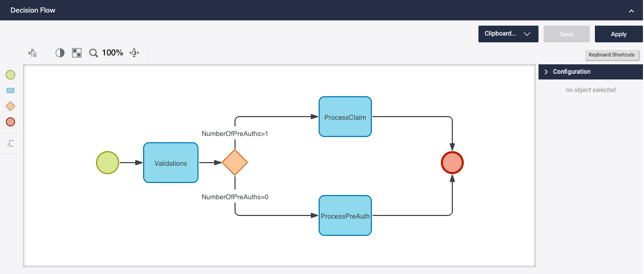Click the magnifier zoom icon
The height and width of the screenshot is (274, 644).
(x=93, y=53)
